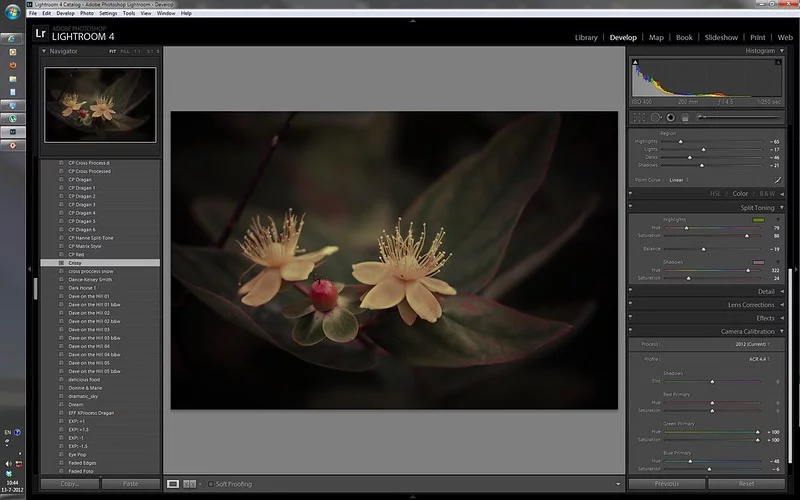Expand the Detail panel
Screen dimensions: 800x500
point(766,291)
